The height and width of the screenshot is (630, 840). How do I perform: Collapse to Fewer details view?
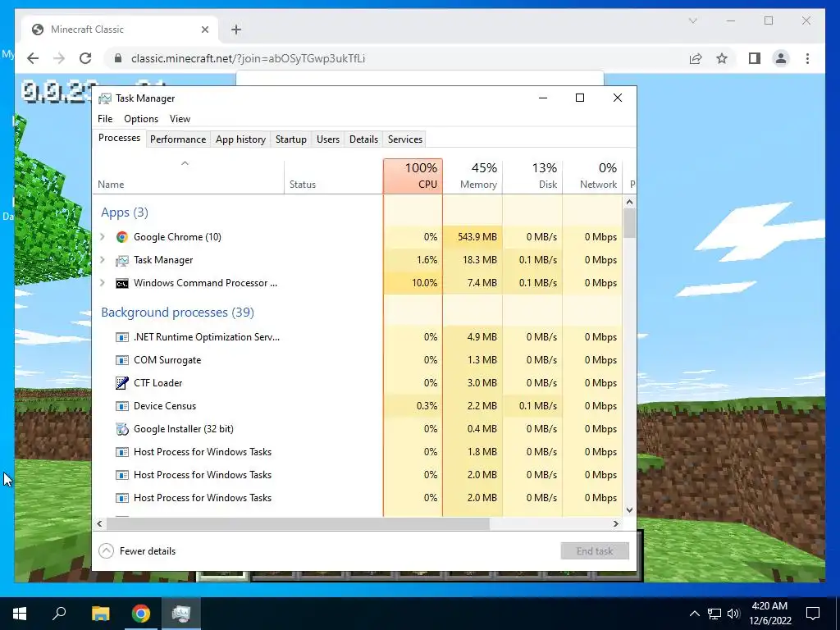coord(138,550)
